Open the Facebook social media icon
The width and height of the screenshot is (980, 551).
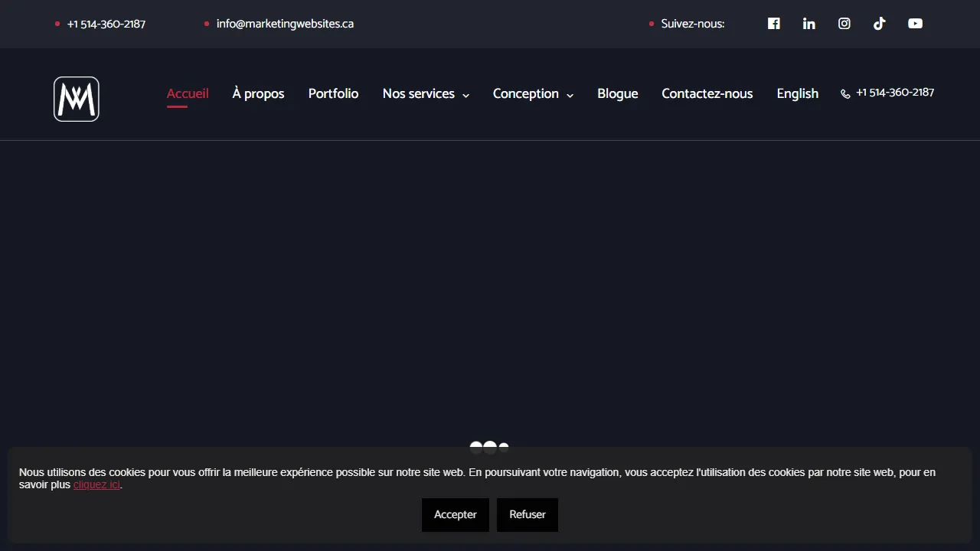[773, 24]
